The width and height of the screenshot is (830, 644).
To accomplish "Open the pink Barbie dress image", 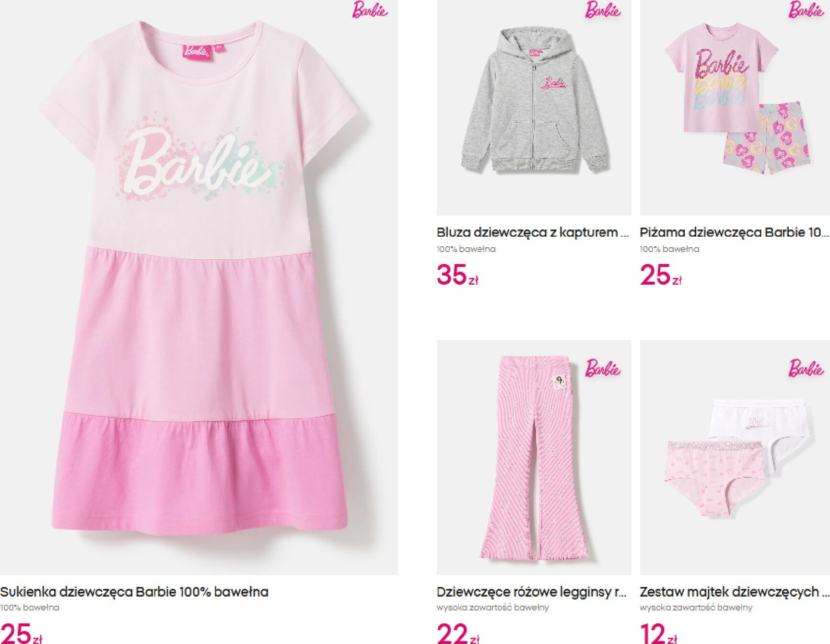I will 199,287.
